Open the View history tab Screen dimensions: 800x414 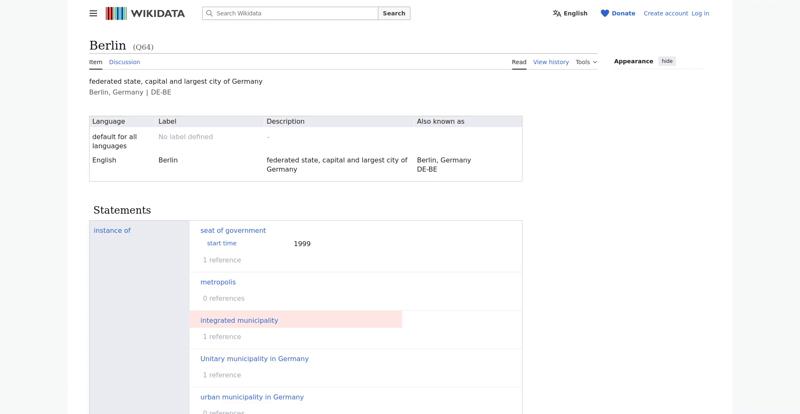[550, 62]
